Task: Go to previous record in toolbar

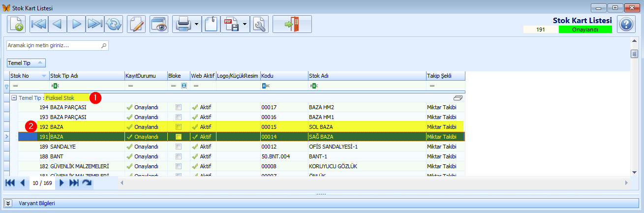Action: 58,24
